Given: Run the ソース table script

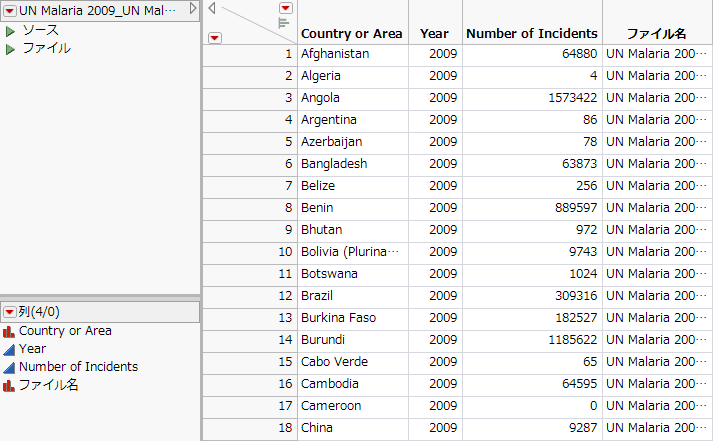Looking at the screenshot, I should click(x=11, y=31).
